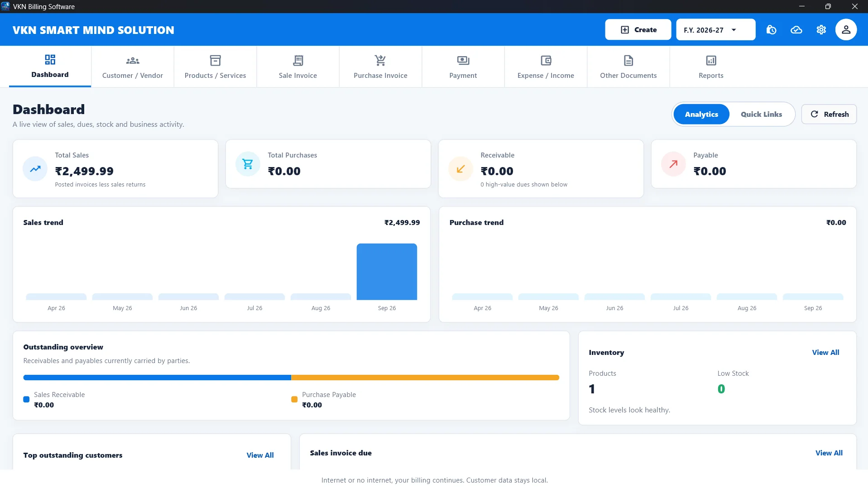
Task: Switch to Analytics view
Action: 701,114
